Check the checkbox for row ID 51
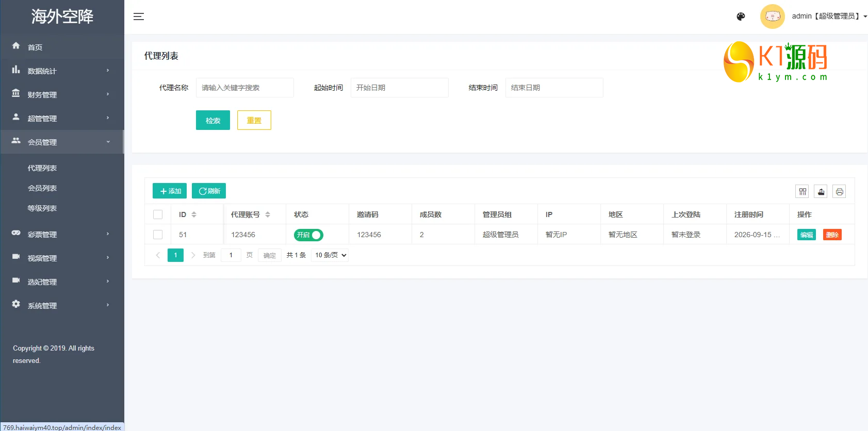Viewport: 868px width, 431px height. [x=158, y=235]
